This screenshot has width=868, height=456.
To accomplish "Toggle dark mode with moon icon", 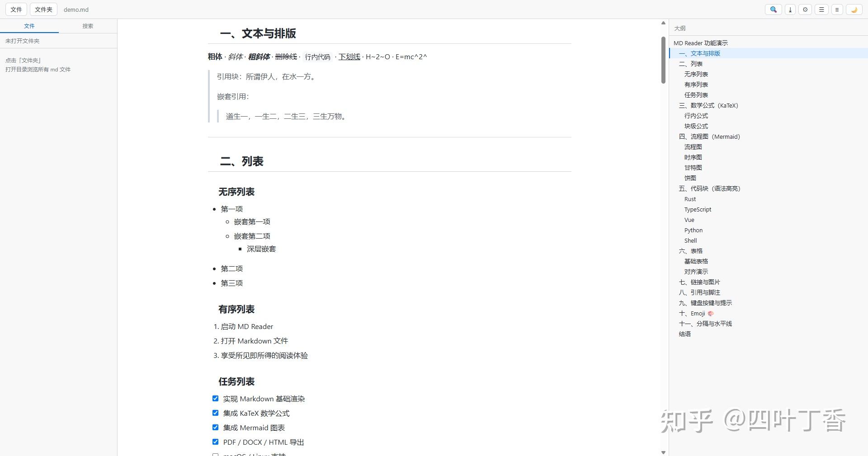I will (x=854, y=9).
